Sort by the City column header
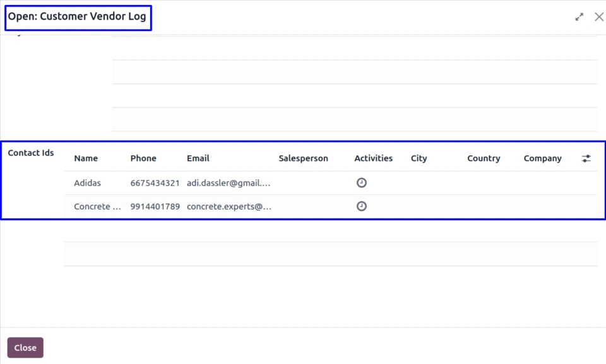 [419, 158]
